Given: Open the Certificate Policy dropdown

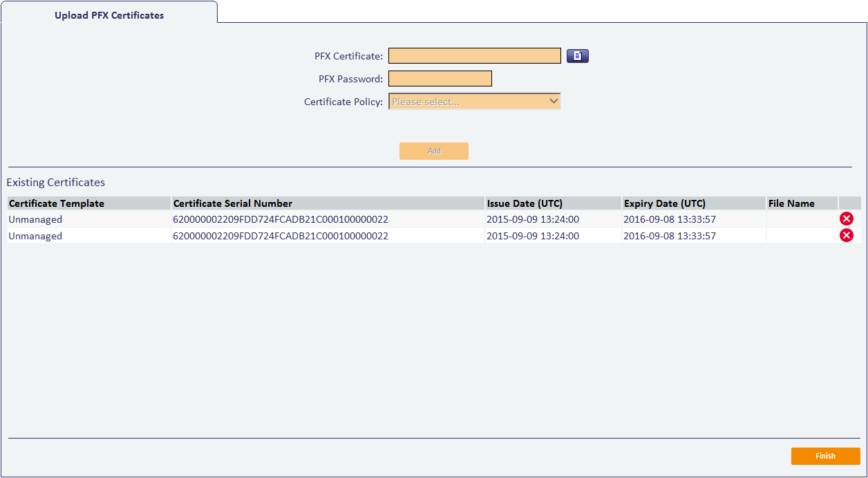Looking at the screenshot, I should [474, 102].
